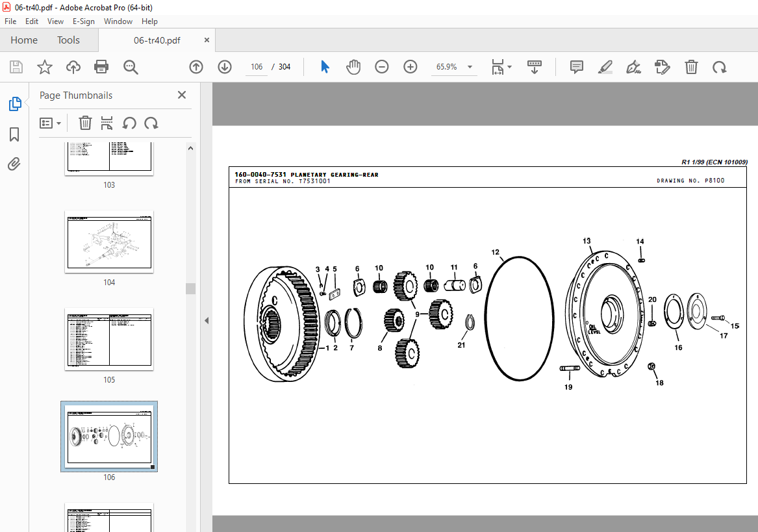Open Find text with the magnifier icon
The width and height of the screenshot is (758, 532).
click(x=131, y=67)
